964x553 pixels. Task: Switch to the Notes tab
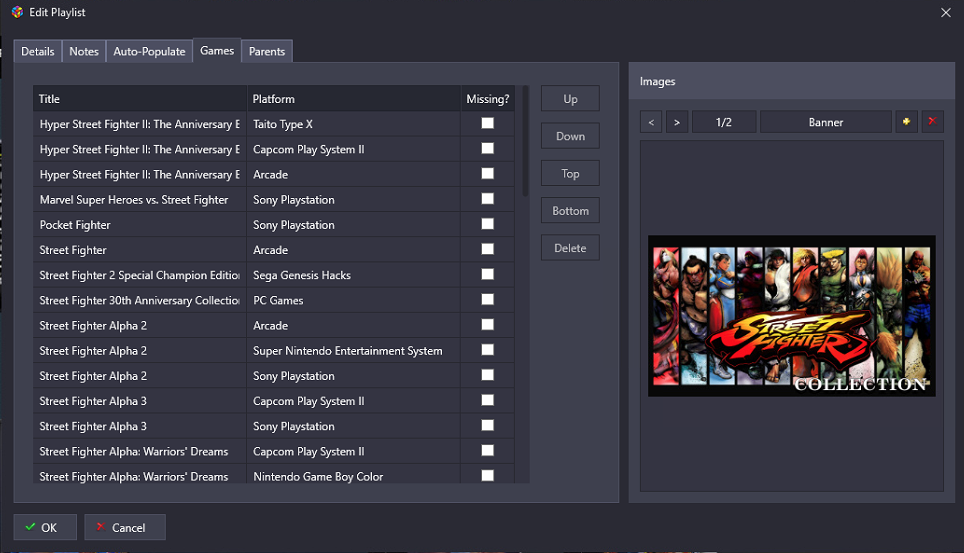pyautogui.click(x=84, y=51)
